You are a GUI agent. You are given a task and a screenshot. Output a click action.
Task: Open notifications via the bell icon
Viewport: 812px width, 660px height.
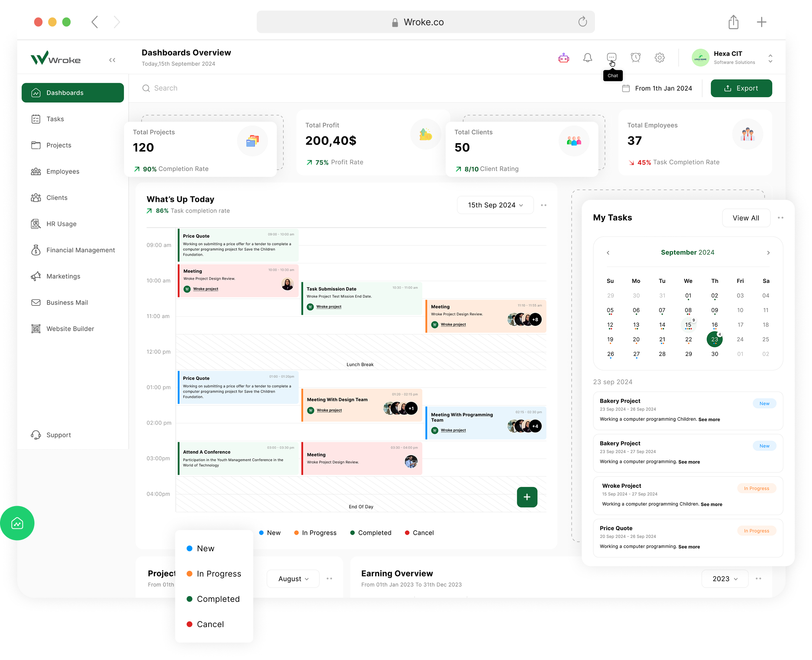(x=588, y=57)
